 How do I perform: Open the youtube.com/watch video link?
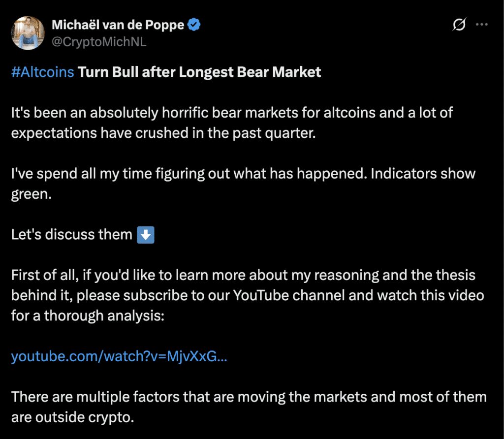[x=119, y=356]
